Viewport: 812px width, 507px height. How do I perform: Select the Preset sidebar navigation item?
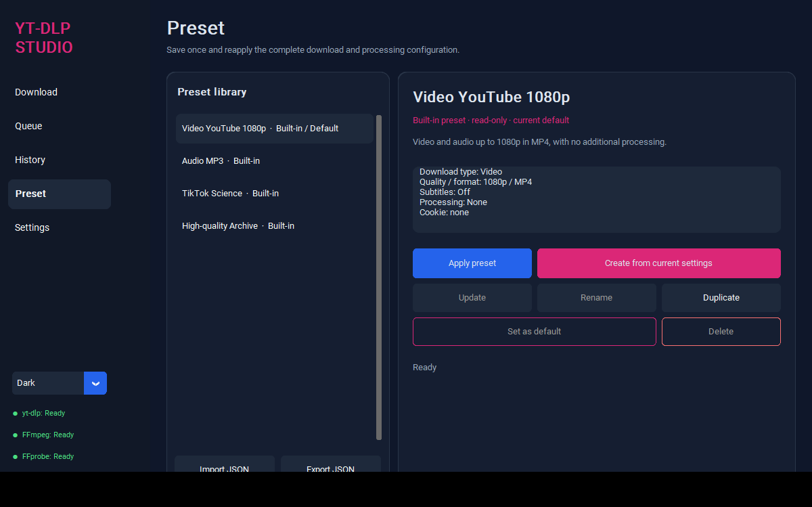60,194
